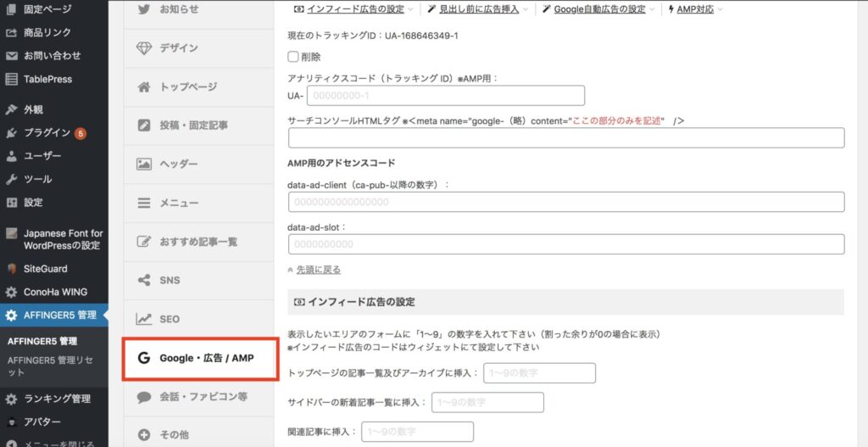
Task: Jump to 見出し前に広告挿入 link
Action: 480,9
